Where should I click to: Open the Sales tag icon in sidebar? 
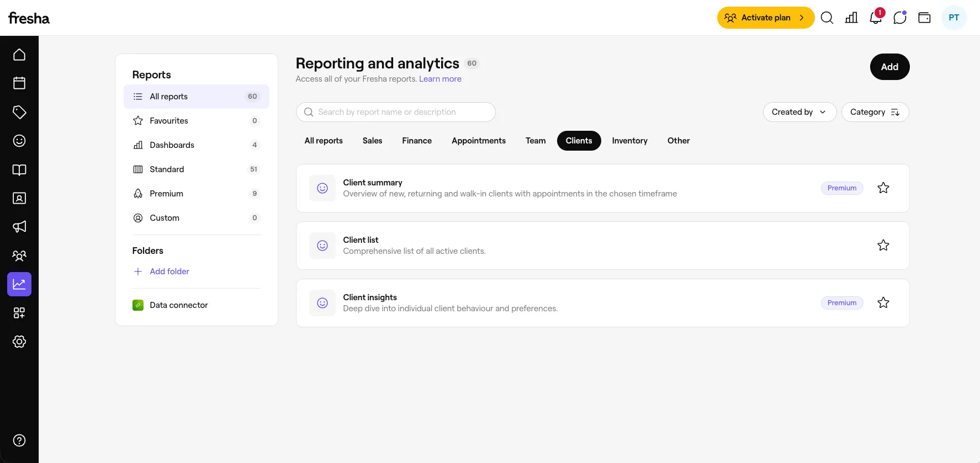coord(19,112)
